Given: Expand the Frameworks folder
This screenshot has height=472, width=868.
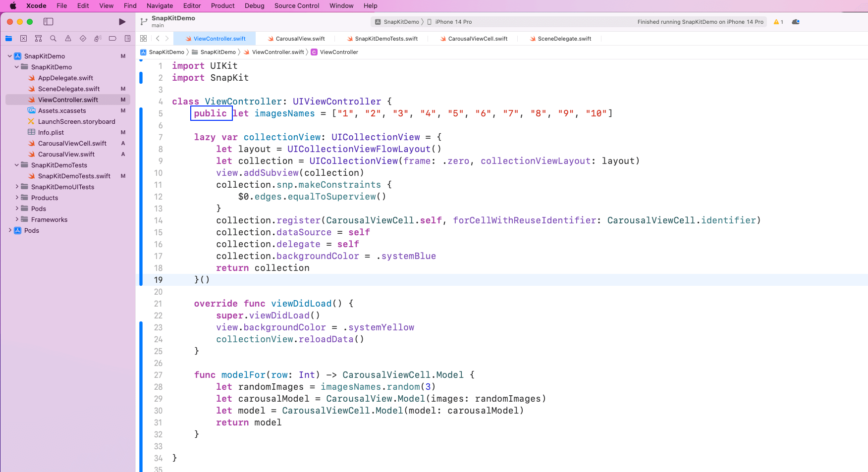Looking at the screenshot, I should click(17, 219).
